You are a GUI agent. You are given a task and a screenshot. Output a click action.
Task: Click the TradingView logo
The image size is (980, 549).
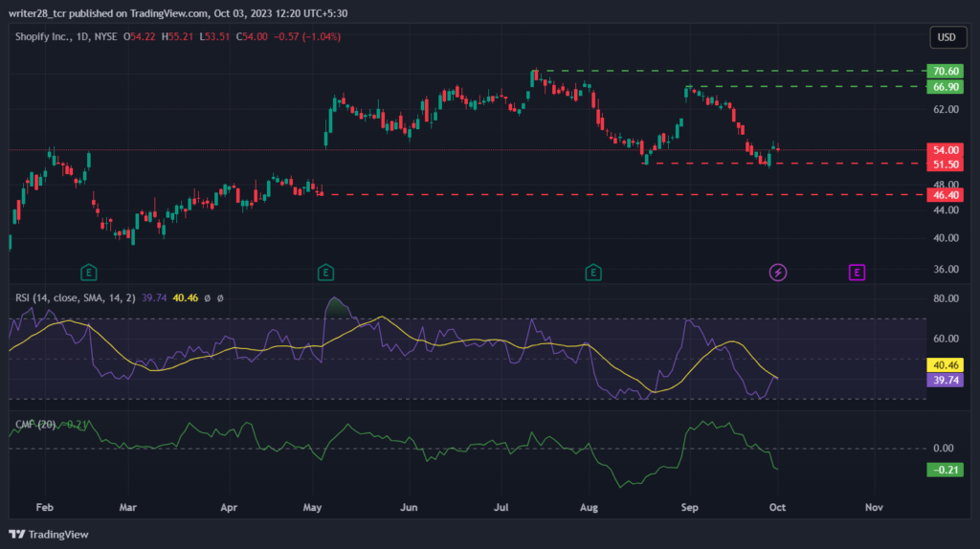pyautogui.click(x=49, y=534)
